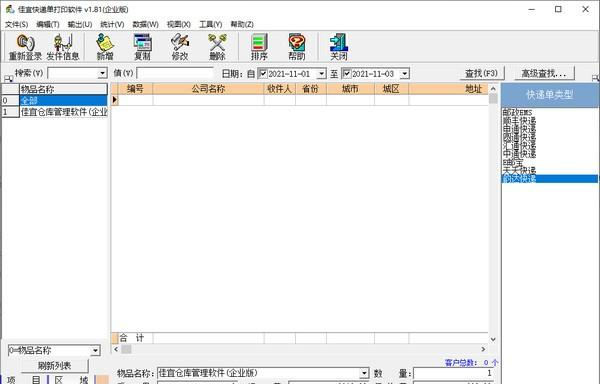Click the 关闭 (close) toolbar icon
600x384 pixels.
[x=339, y=47]
